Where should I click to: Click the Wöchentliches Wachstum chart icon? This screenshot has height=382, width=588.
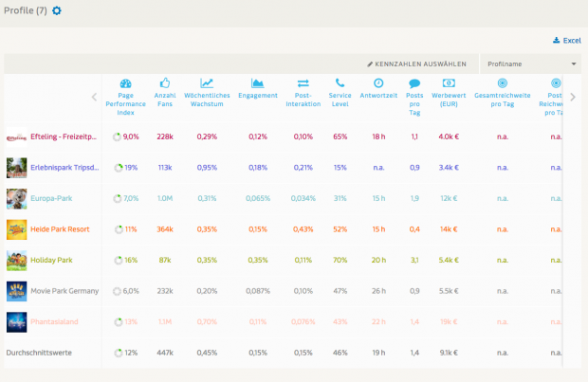click(207, 83)
